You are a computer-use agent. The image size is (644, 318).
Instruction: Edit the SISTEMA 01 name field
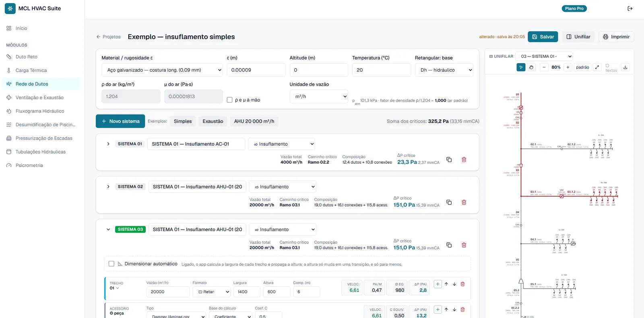point(196,144)
